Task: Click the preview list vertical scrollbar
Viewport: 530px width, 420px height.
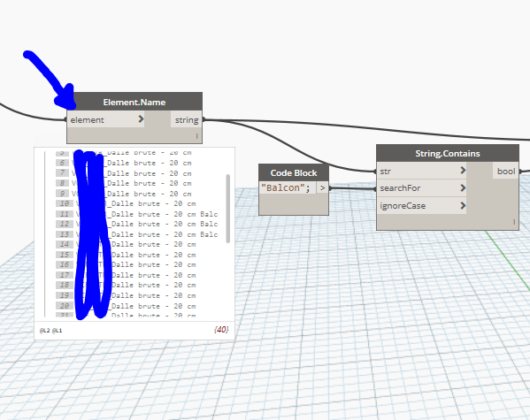Action: (227, 209)
